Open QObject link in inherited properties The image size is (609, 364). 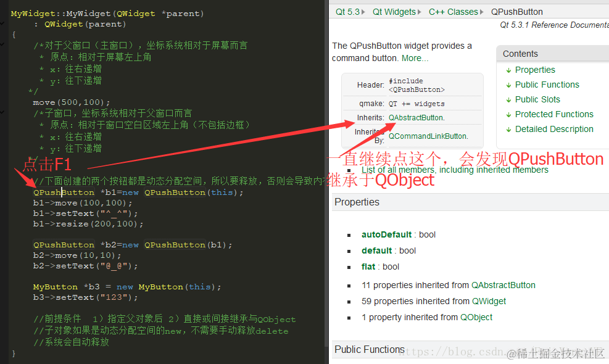476,317
